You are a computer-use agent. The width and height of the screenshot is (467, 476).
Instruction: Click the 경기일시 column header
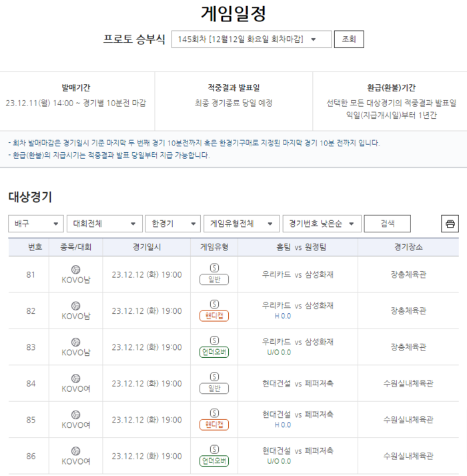pyautogui.click(x=147, y=247)
